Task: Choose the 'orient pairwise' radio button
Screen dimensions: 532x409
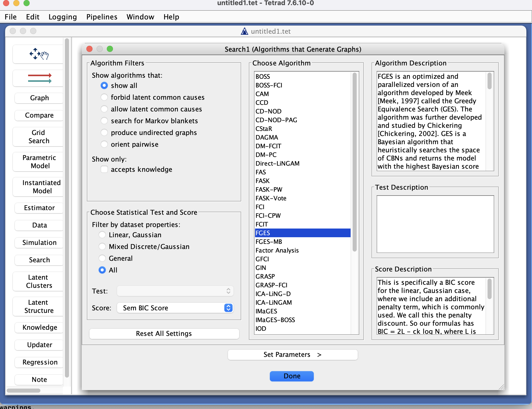Action: click(x=104, y=144)
